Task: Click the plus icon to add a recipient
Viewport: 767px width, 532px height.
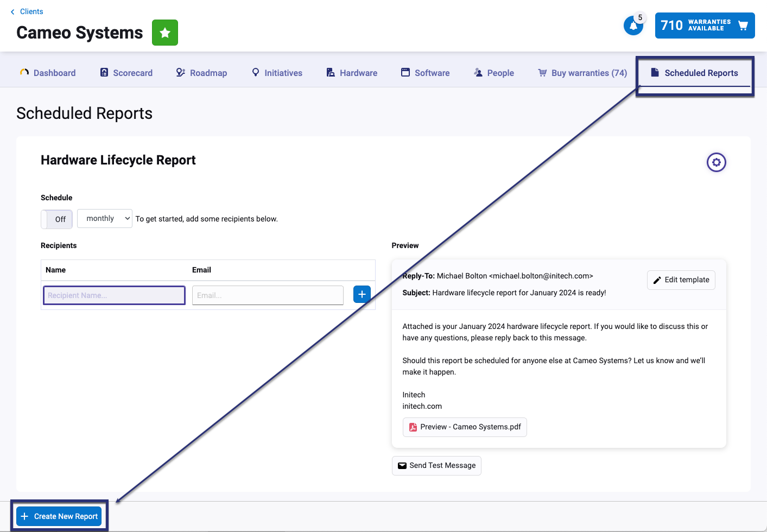Action: (362, 294)
